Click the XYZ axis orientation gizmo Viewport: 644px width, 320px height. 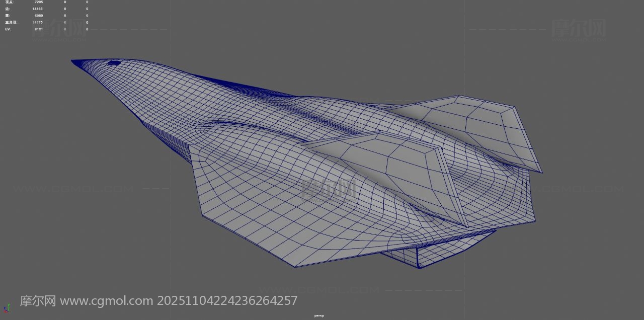[x=7, y=308]
